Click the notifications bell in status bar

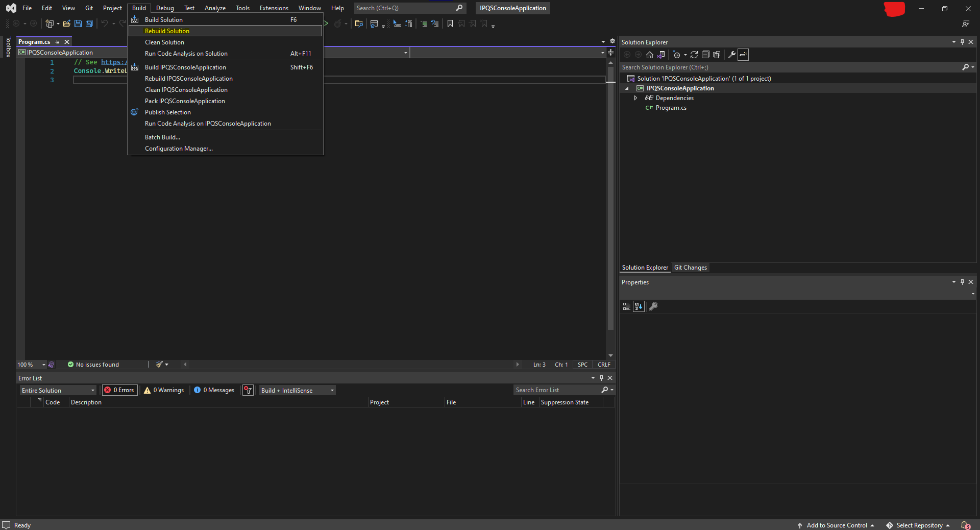966,525
